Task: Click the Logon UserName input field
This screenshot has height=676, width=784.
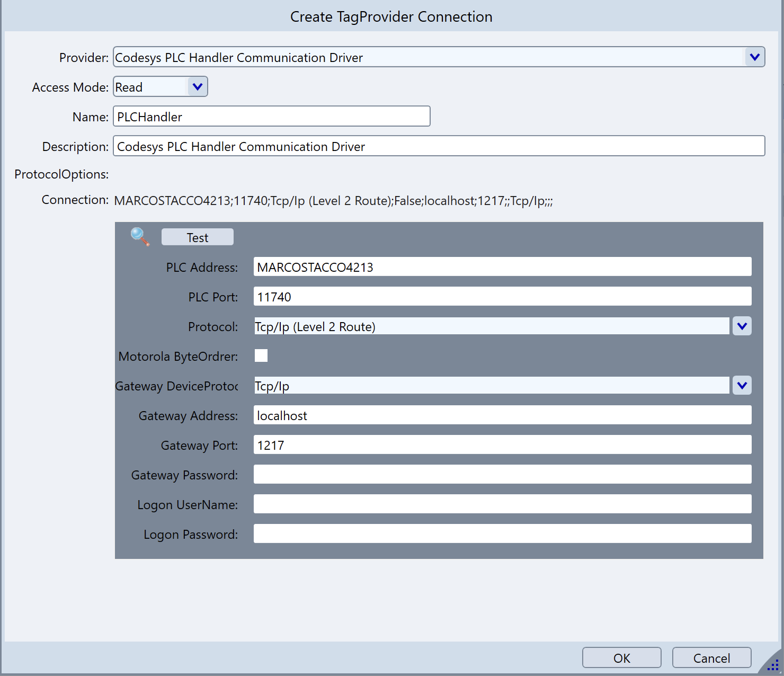Action: 502,504
